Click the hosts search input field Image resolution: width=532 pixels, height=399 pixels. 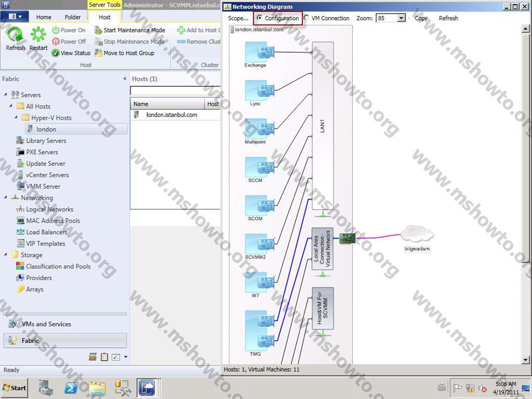point(175,91)
